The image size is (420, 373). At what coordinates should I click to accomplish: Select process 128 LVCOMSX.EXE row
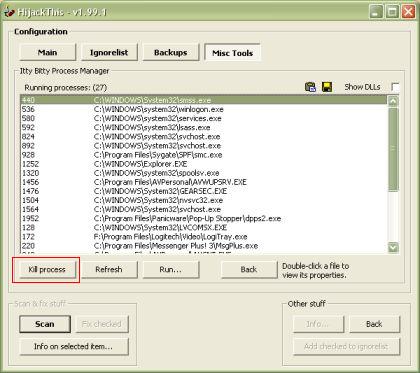coord(204,228)
